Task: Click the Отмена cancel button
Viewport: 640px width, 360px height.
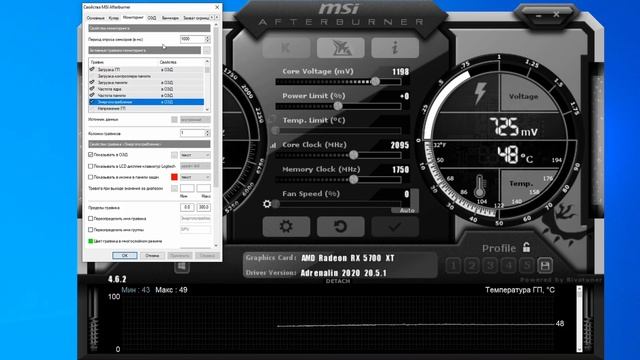Action: pyautogui.click(x=152, y=256)
